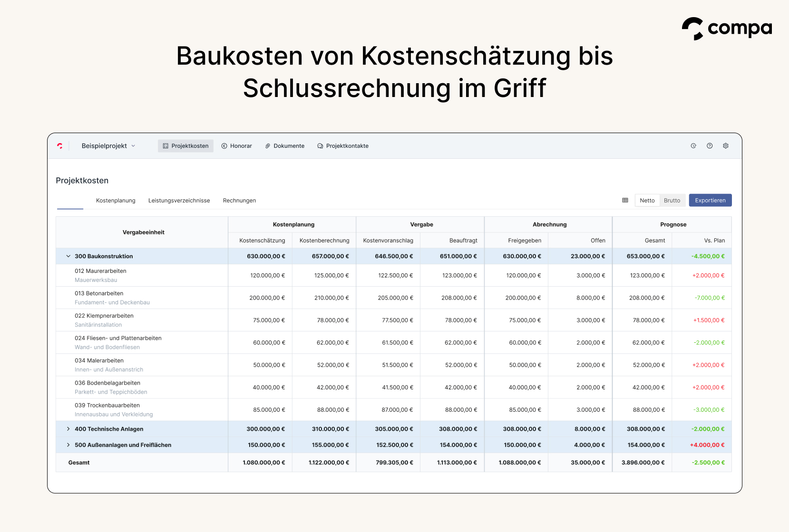Select Netto in the price toggle
Viewport: 789px width, 532px height.
[647, 200]
